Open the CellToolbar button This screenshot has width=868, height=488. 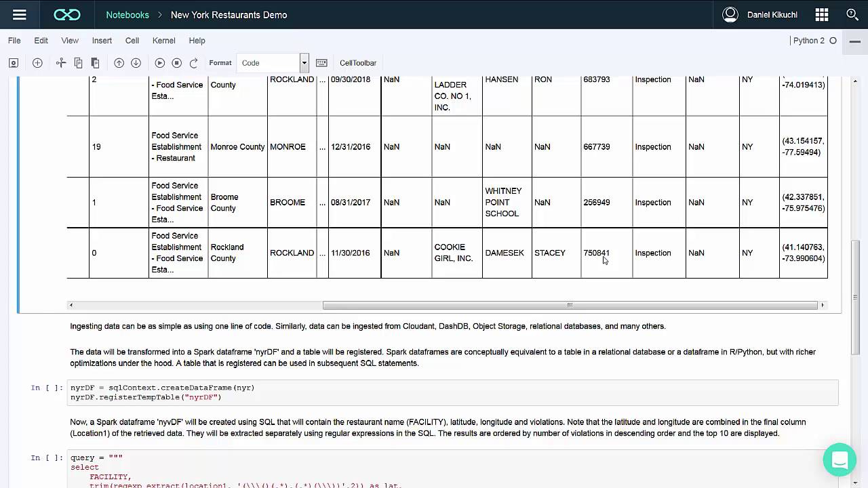358,63
